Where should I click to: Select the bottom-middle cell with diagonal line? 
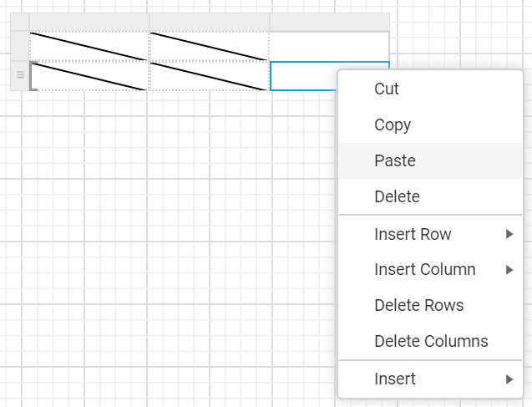210,76
